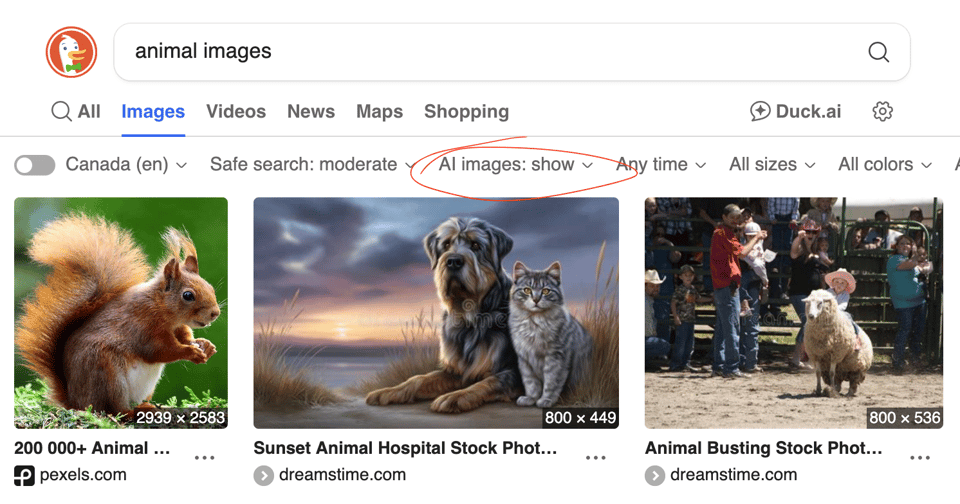Open the Safe search: moderate dropdown
Image resolution: width=960 pixels, height=504 pixels.
tap(312, 165)
